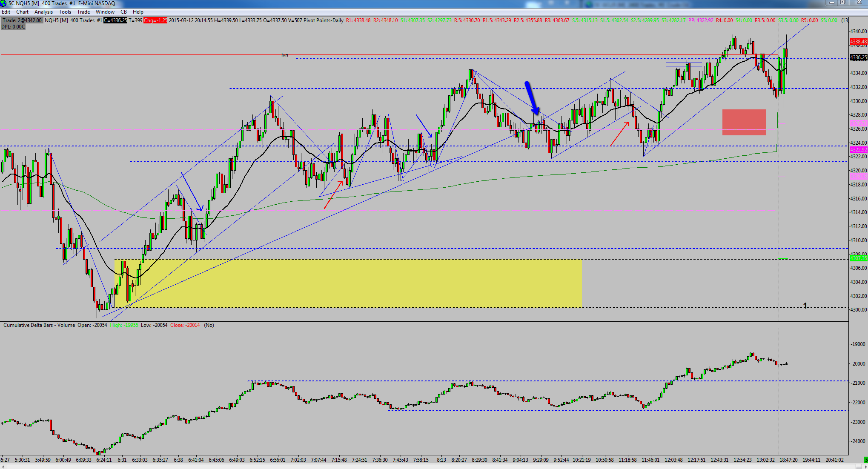Screen dimensions: 868x469
Task: Select the red rectangle highlight drawing
Action: click(744, 122)
